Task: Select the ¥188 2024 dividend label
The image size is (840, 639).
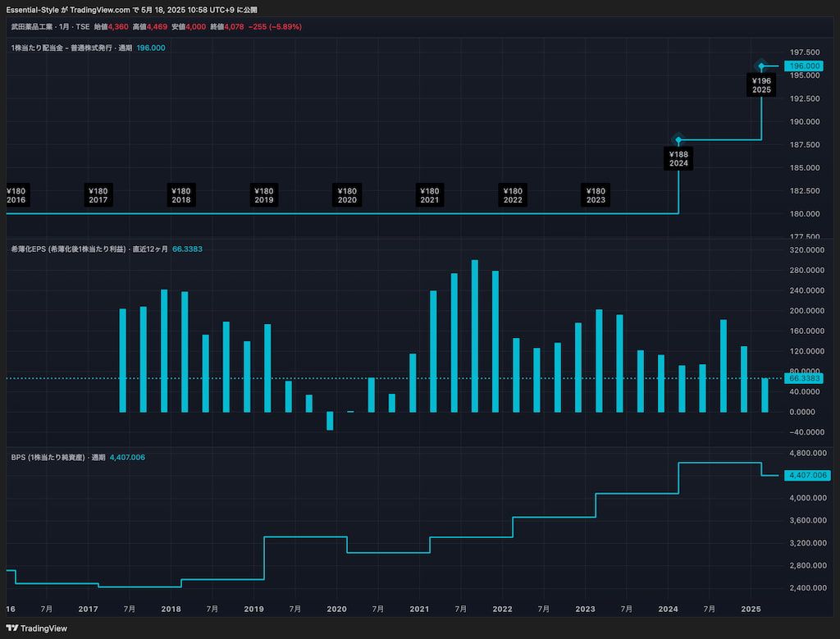Action: tap(678, 159)
